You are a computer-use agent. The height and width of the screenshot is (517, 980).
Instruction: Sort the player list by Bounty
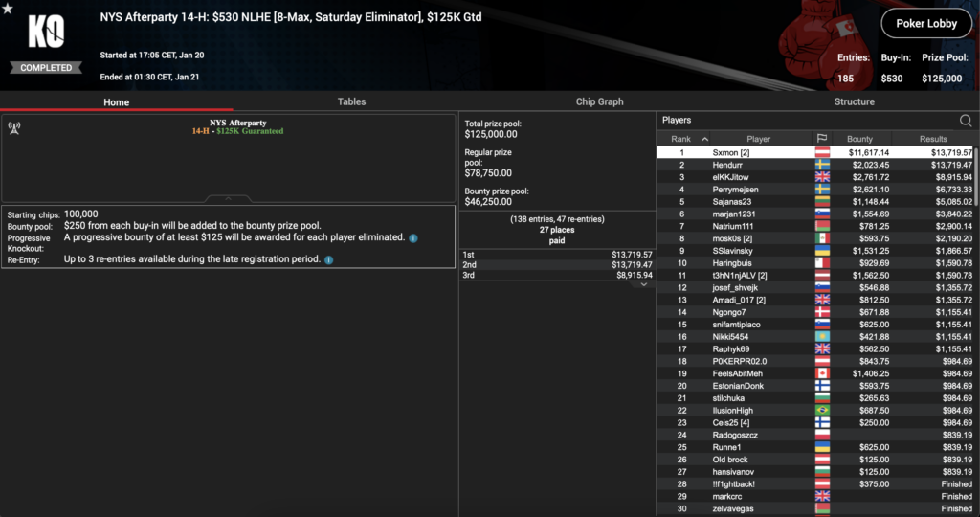pos(859,139)
